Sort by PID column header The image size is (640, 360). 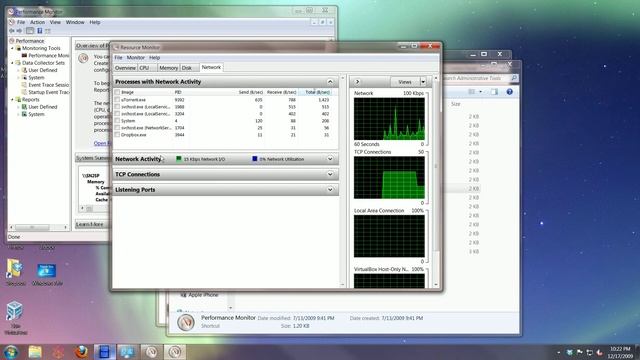pyautogui.click(x=178, y=92)
